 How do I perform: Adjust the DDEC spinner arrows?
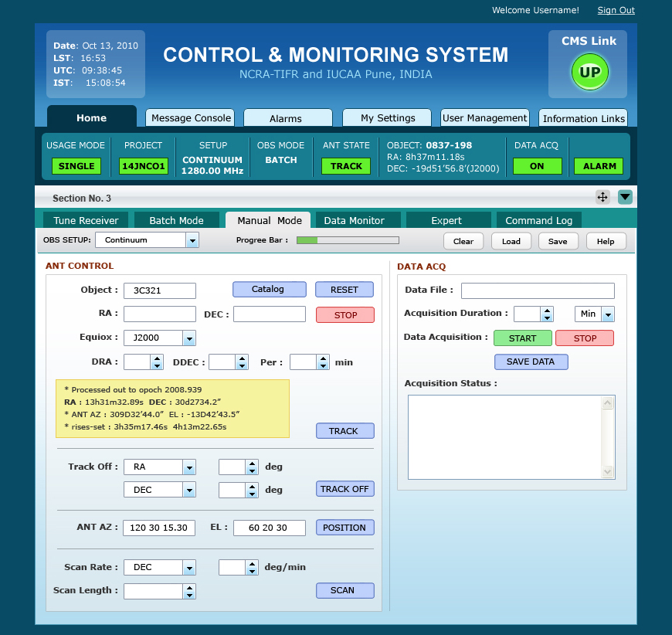point(242,362)
